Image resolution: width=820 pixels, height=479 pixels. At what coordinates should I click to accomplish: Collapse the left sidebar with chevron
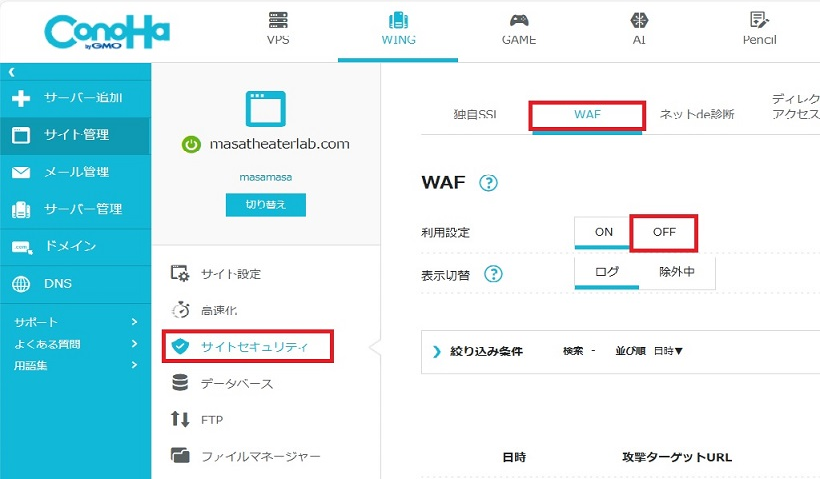tap(11, 73)
